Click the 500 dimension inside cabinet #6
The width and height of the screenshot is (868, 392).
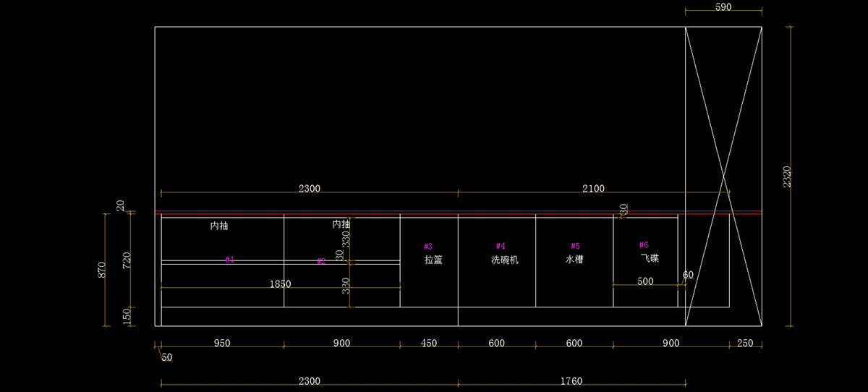tap(645, 281)
